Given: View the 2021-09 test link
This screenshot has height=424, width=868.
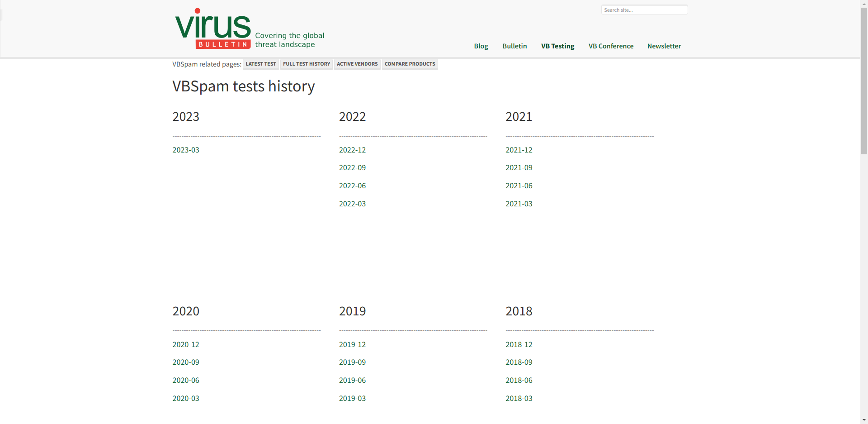Looking at the screenshot, I should coord(519,167).
